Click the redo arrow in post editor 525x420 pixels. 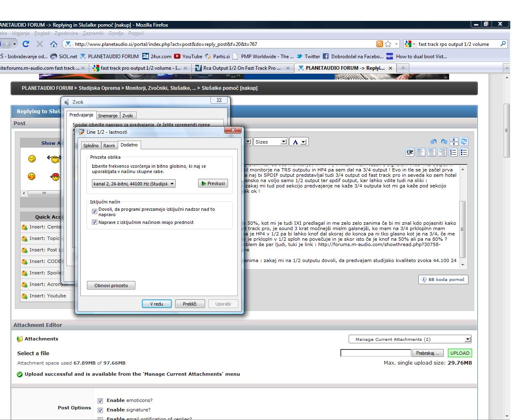point(444,142)
